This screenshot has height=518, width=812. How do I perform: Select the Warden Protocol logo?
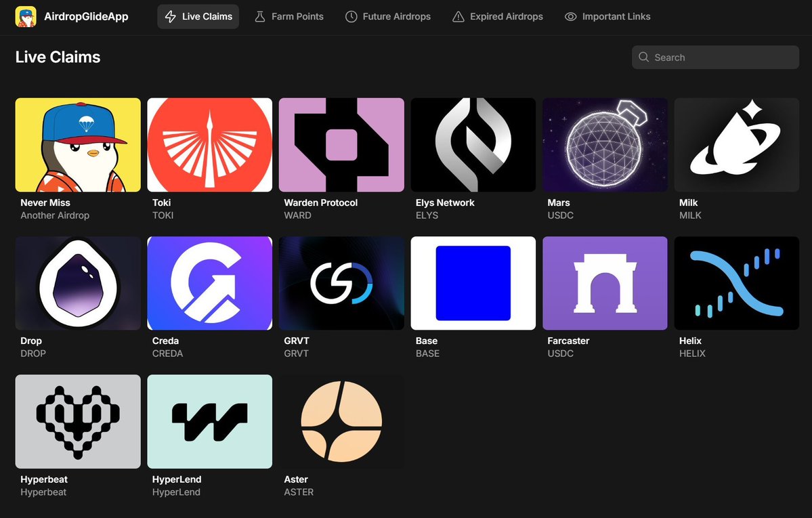(x=341, y=145)
